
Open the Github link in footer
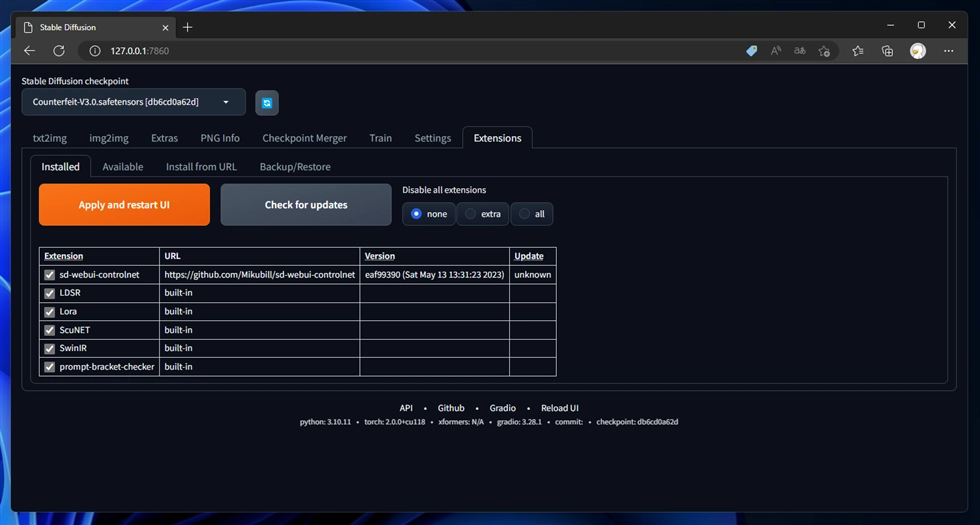(x=451, y=408)
